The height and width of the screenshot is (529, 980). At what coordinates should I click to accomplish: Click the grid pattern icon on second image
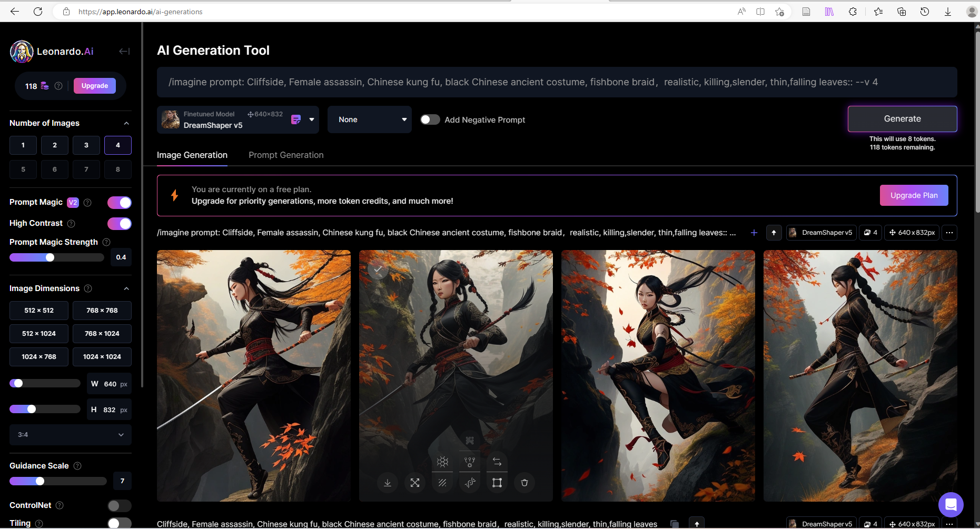(x=470, y=441)
